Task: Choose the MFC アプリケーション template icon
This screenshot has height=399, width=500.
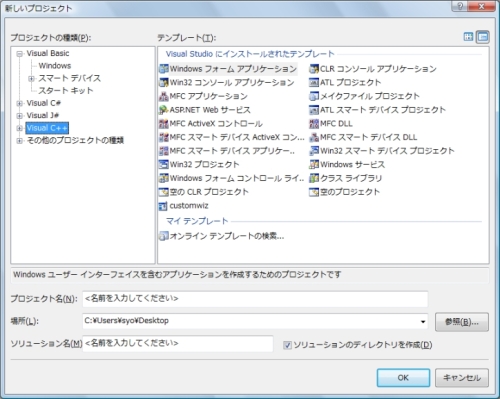Action: pos(164,96)
